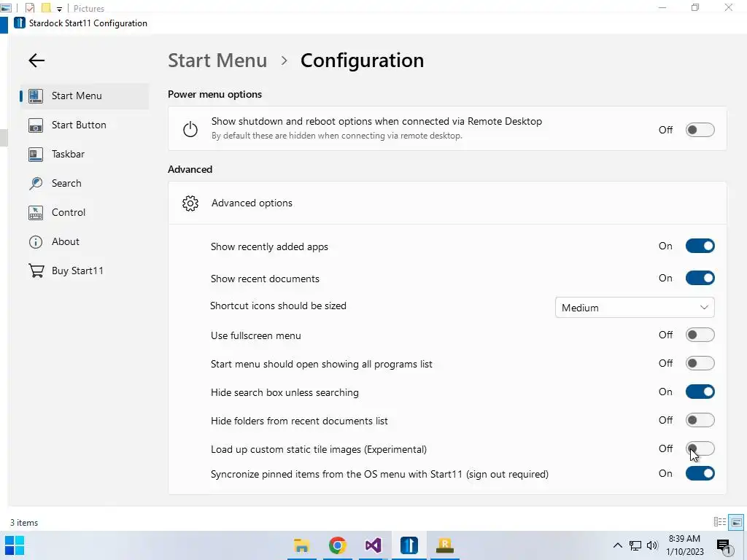Click the Configuration breadcrumb title

pyautogui.click(x=362, y=61)
